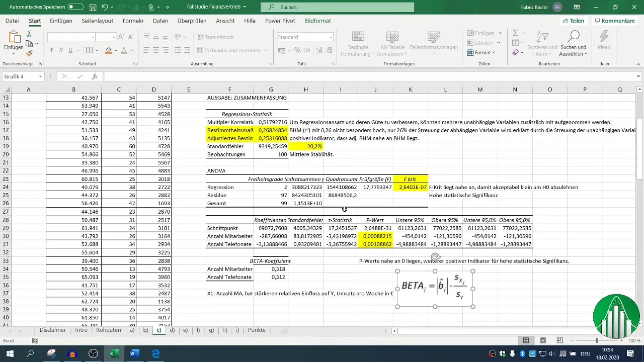This screenshot has width=644, height=362.
Task: Click the borders grid icon
Action: (x=89, y=50)
